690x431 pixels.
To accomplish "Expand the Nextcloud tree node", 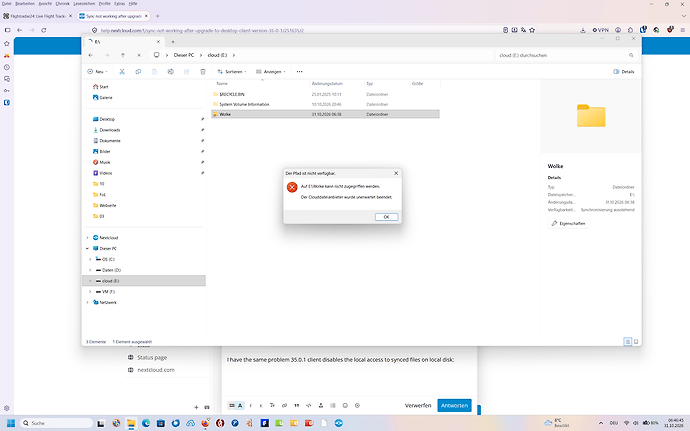I will click(x=87, y=238).
